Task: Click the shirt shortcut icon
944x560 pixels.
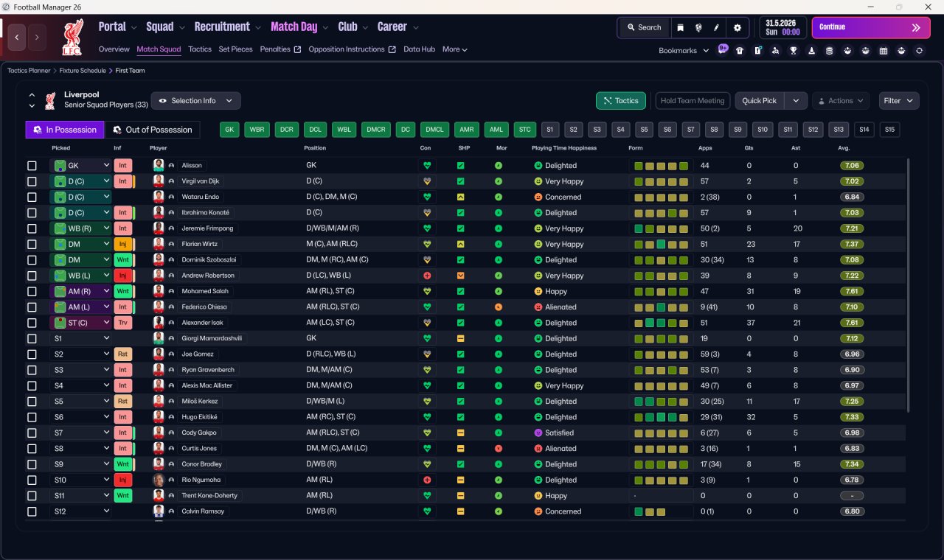Action: [740, 51]
